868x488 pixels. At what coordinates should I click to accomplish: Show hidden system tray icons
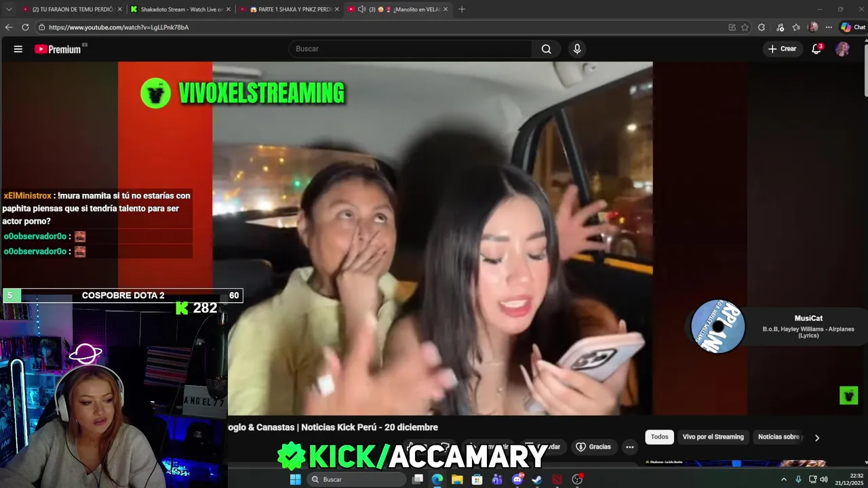point(784,479)
